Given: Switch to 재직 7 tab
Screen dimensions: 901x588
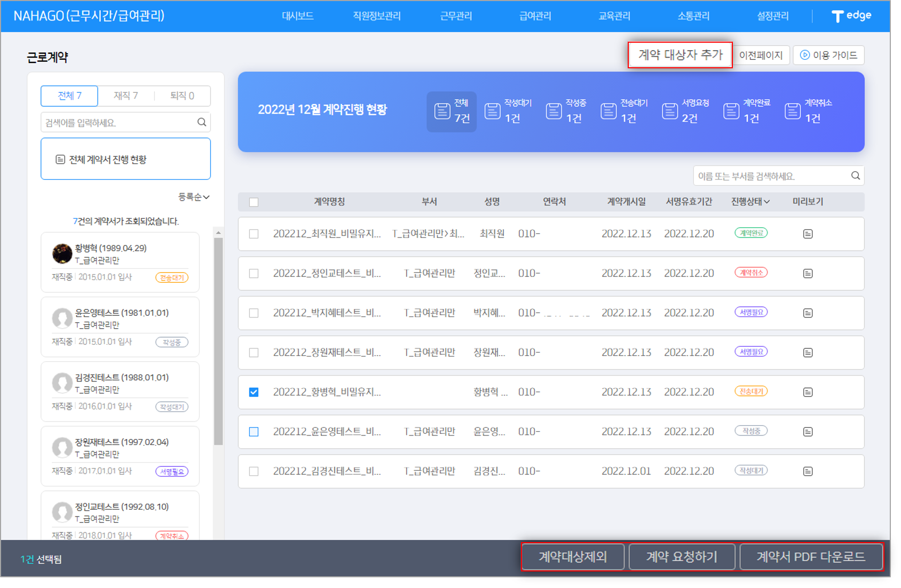Looking at the screenshot, I should pyautogui.click(x=126, y=96).
